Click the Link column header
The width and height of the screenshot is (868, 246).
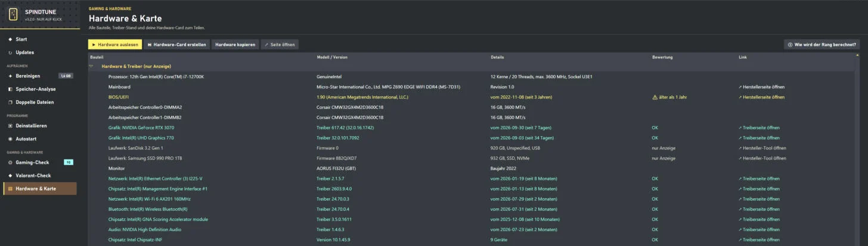pyautogui.click(x=742, y=57)
